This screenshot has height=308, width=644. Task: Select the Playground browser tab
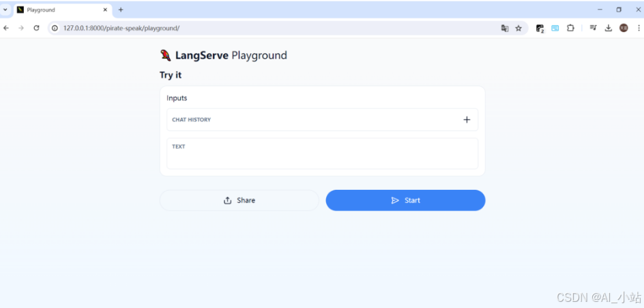coord(63,10)
